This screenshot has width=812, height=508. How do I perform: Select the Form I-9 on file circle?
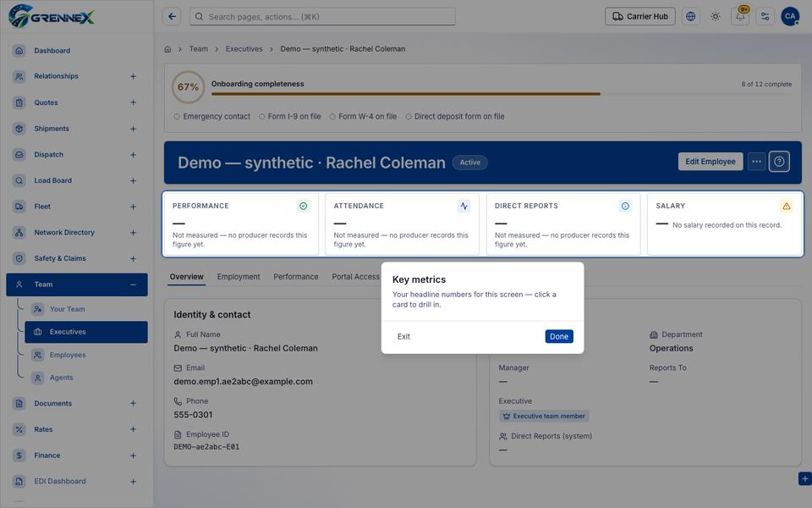[262, 117]
